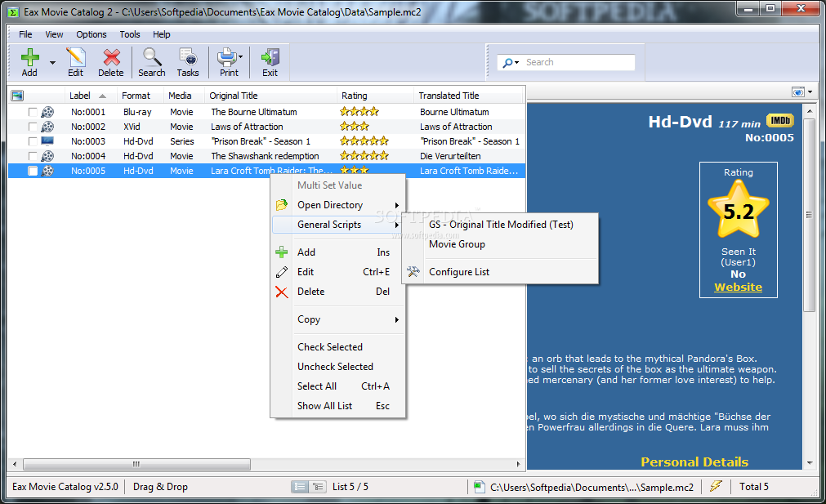The image size is (826, 504).
Task: Click the magnifier Search toolbar icon
Action: click(x=152, y=57)
